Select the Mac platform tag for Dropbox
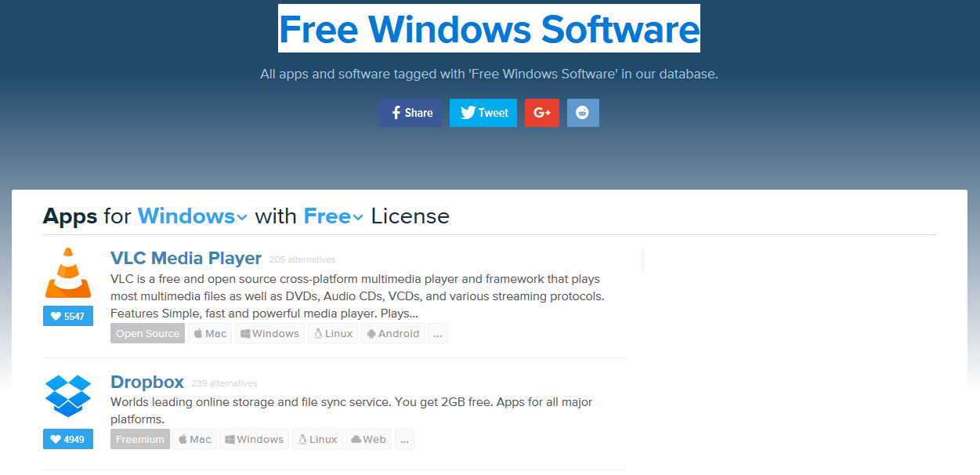980x475 pixels. (x=194, y=439)
